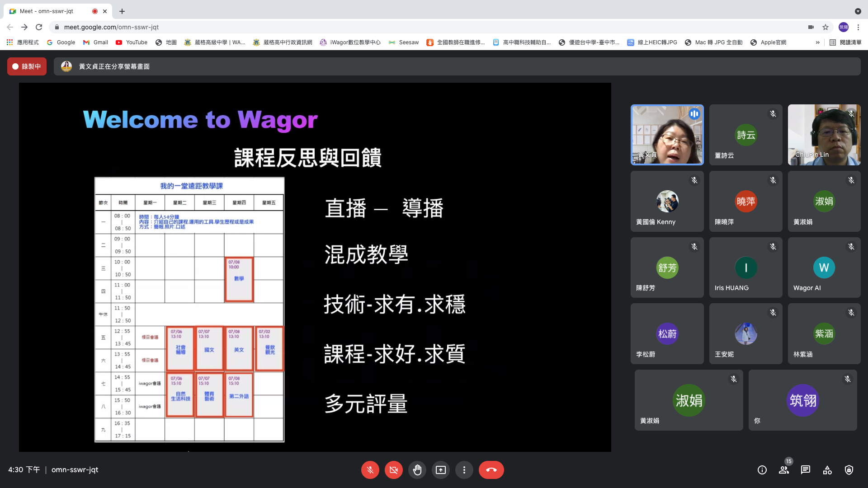Viewport: 868px width, 488px height.
Task: Open meeting details info icon
Action: coord(762,470)
